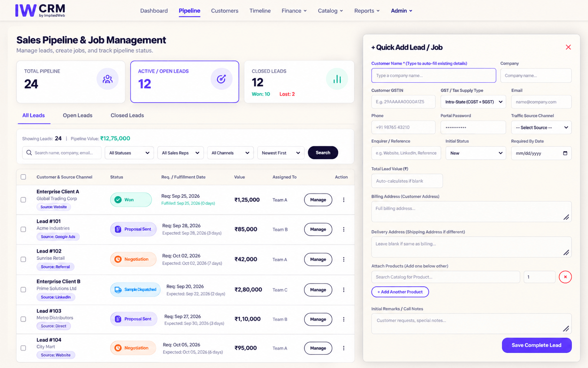The height and width of the screenshot is (368, 588).
Task: Click the Customer Name input field
Action: click(x=433, y=76)
